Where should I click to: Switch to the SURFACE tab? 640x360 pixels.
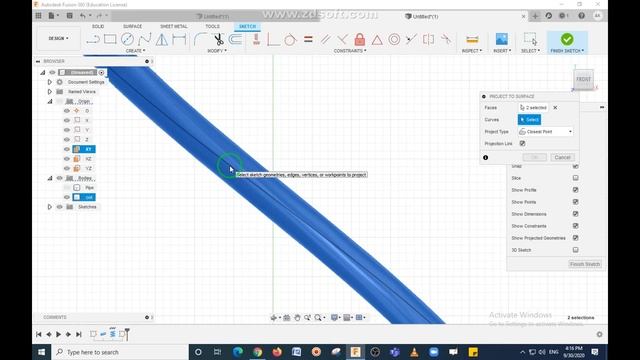[132, 26]
